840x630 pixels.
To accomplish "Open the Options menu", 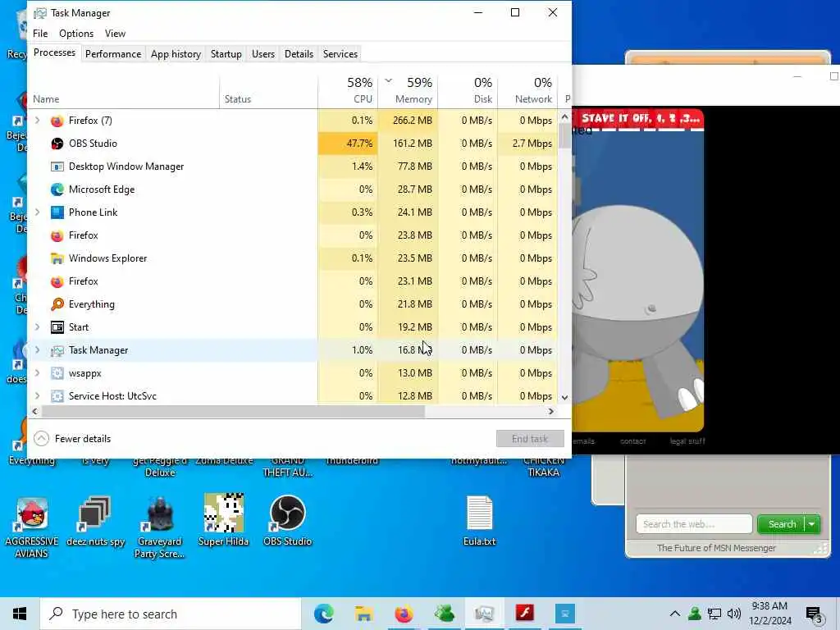I will tap(76, 33).
